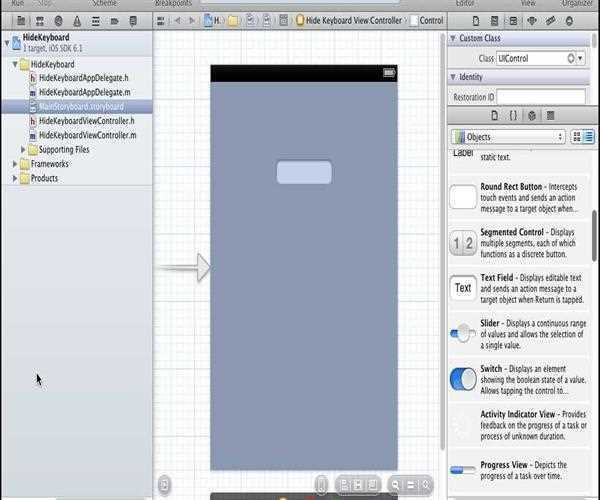This screenshot has height=500, width=600.
Task: Click the zoom in canvas button
Action: (425, 485)
